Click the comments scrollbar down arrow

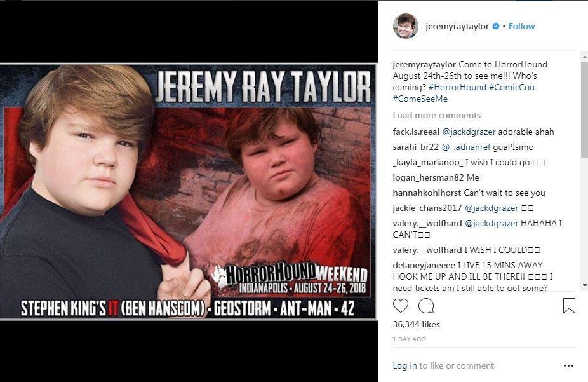[584, 285]
